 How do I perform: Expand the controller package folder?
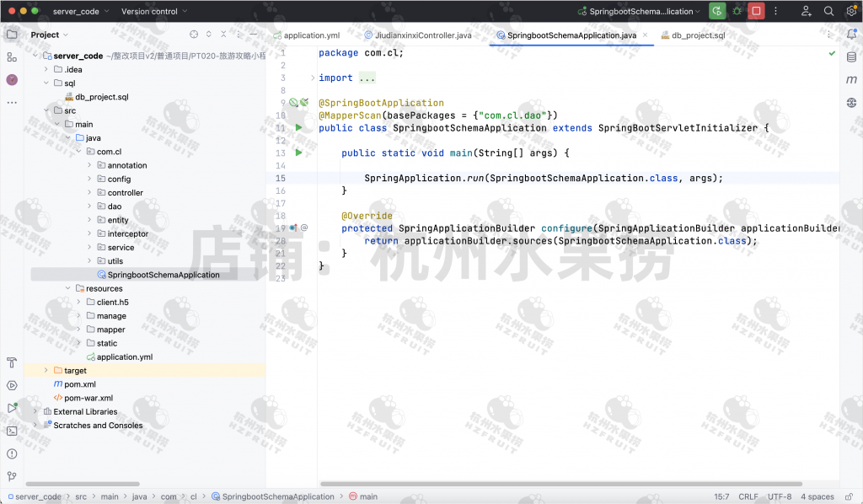click(x=89, y=192)
